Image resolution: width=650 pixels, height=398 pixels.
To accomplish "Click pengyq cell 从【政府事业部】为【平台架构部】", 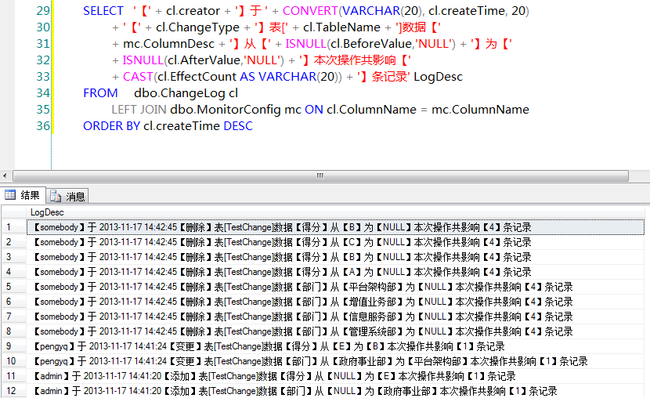I will [x=335, y=361].
